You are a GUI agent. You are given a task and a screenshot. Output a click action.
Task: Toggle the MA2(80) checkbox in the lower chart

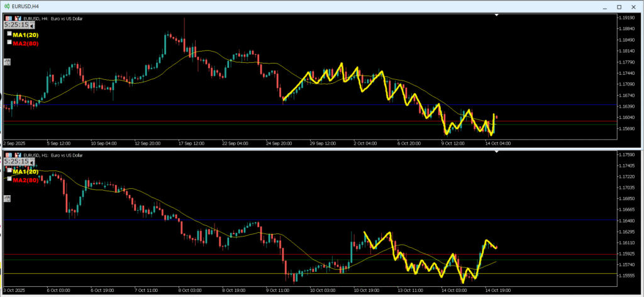coord(9,179)
